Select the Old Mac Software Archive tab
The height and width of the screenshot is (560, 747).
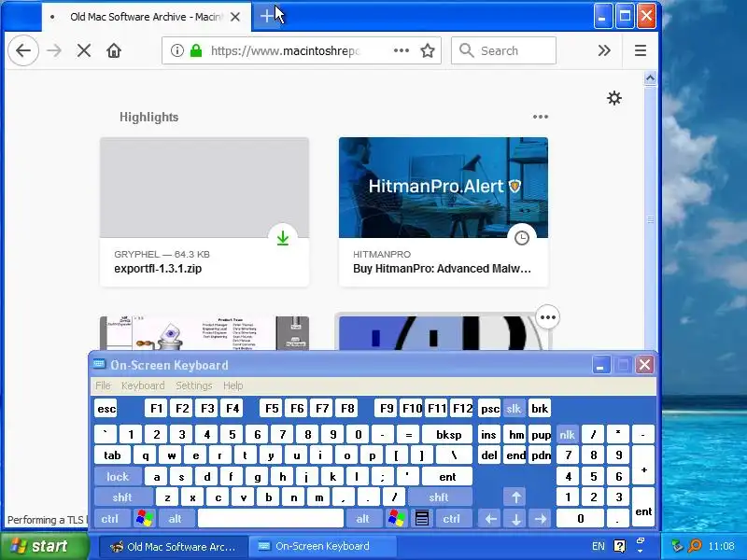point(147,17)
